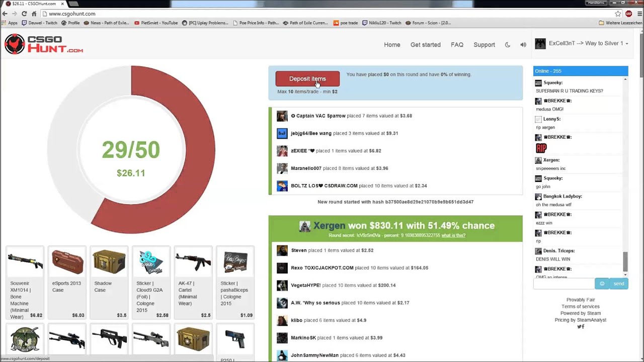Click the chat message input field

pyautogui.click(x=564, y=284)
